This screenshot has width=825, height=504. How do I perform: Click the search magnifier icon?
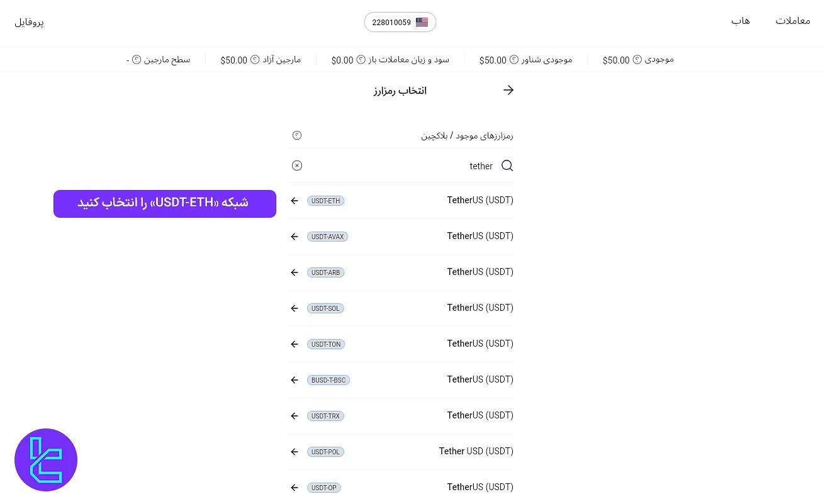[x=507, y=165]
